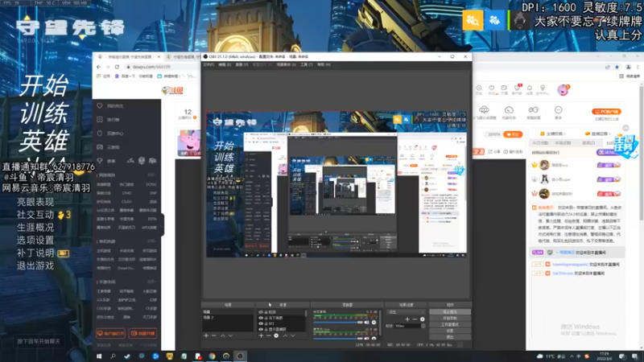Mute the 麦克风/Aux channel speaker
This screenshot has height=362, width=644.
[366, 339]
